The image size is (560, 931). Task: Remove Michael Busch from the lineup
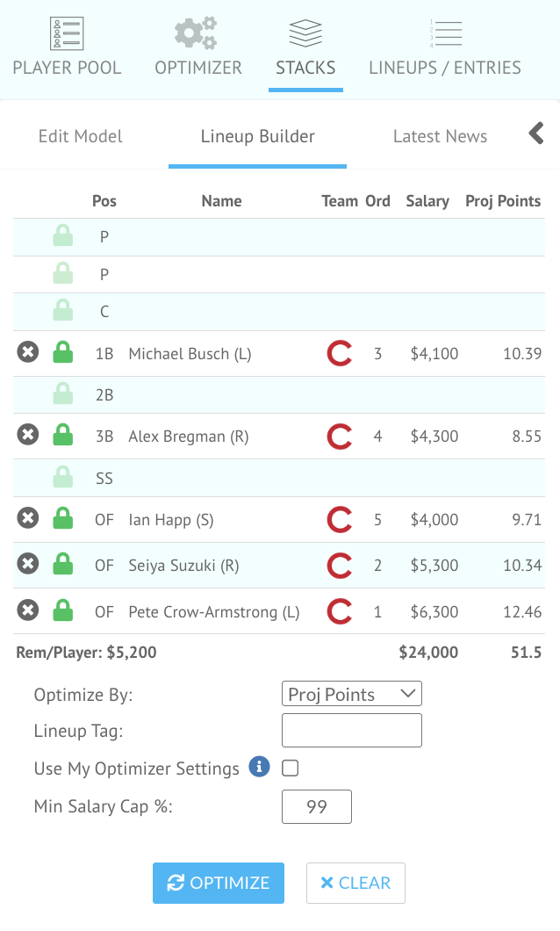click(x=28, y=352)
